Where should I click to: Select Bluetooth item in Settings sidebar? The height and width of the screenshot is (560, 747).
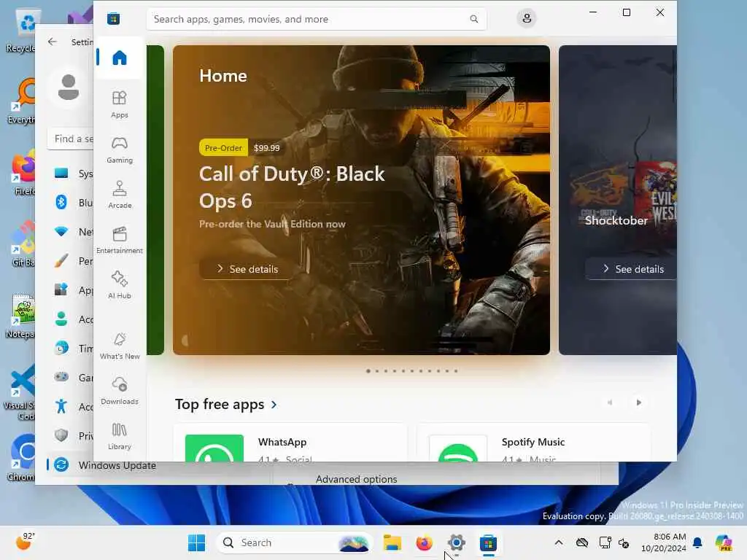click(71, 203)
